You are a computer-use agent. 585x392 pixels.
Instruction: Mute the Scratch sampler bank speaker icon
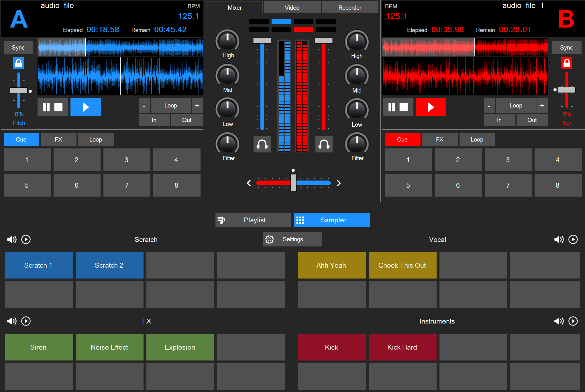(x=12, y=239)
